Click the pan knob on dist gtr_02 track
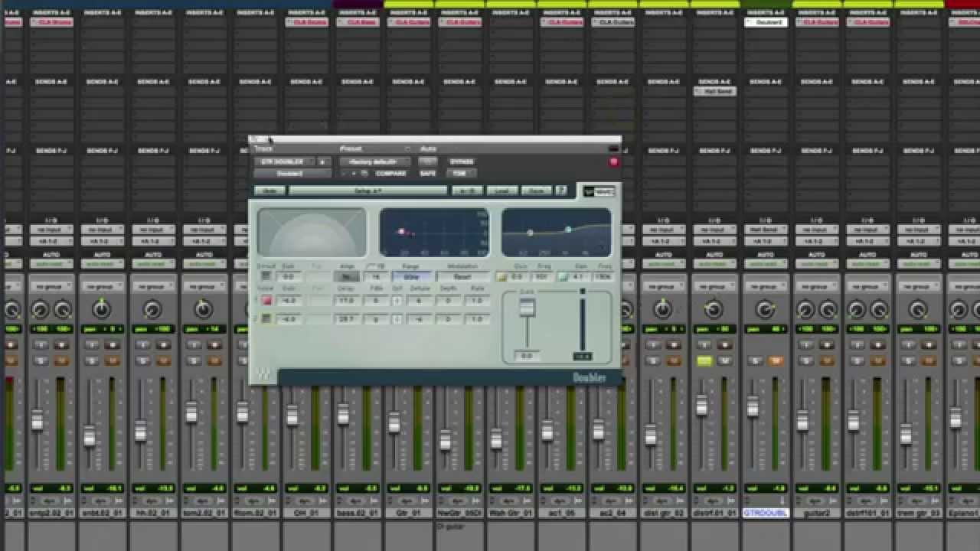 tap(663, 309)
